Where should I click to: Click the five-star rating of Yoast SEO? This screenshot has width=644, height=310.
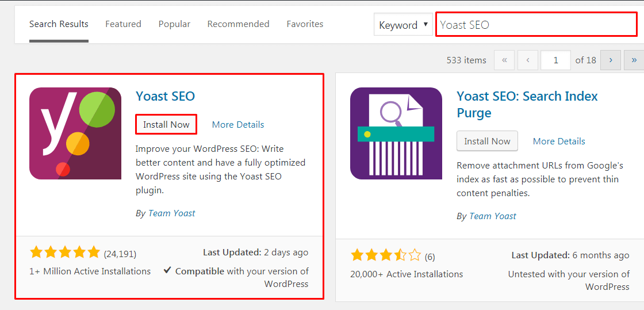(65, 252)
